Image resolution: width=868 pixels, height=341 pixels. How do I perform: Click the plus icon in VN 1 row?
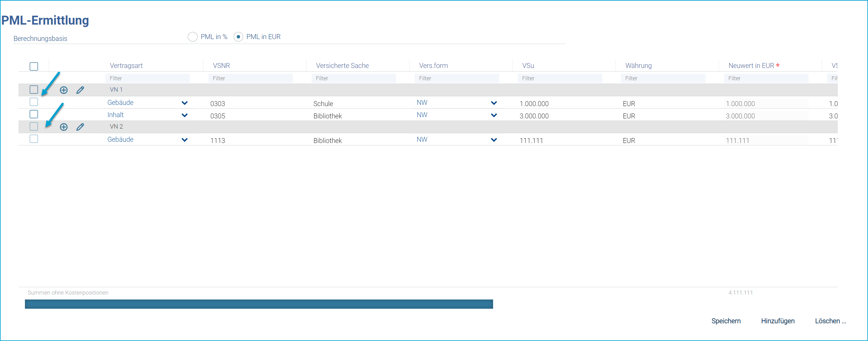64,90
